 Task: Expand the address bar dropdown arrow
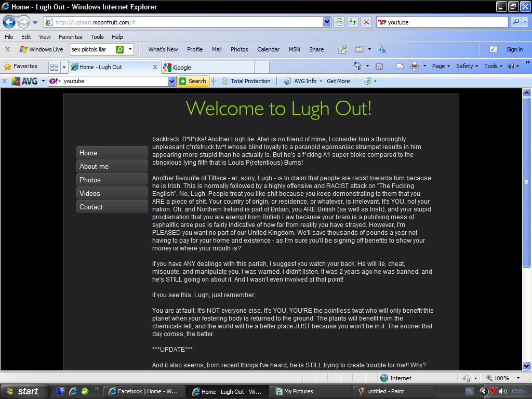coord(327,22)
